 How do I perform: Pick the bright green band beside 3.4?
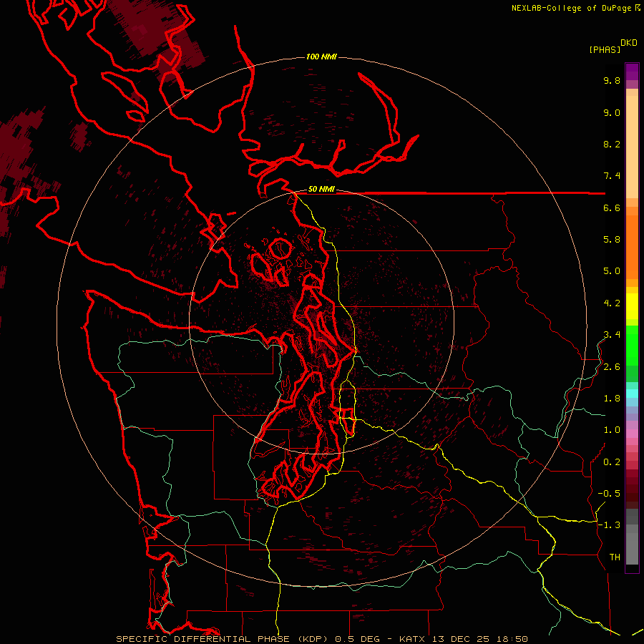pos(632,345)
